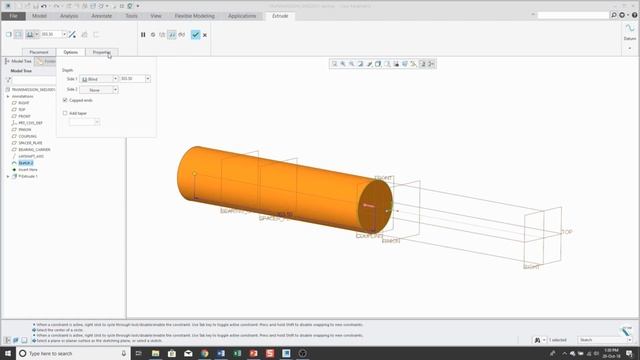Click Zoom In on graphics toolbar
640x360 pixels.
[343, 64]
